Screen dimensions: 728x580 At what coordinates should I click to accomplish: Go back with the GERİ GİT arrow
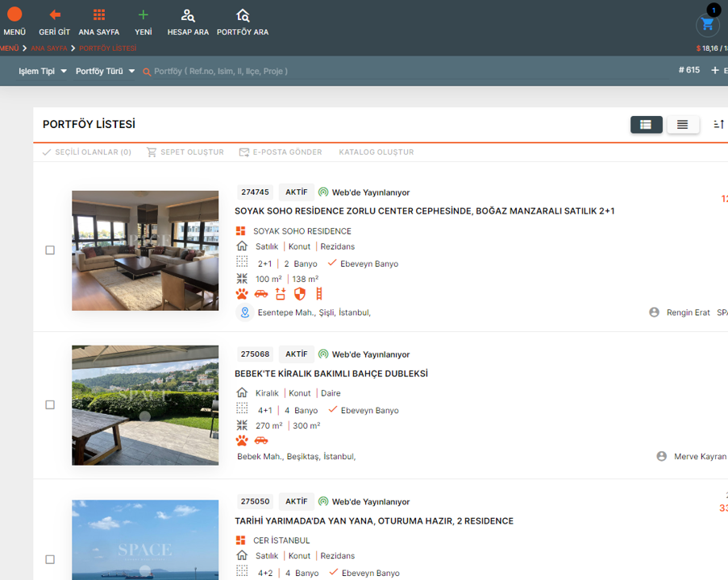coord(55,14)
